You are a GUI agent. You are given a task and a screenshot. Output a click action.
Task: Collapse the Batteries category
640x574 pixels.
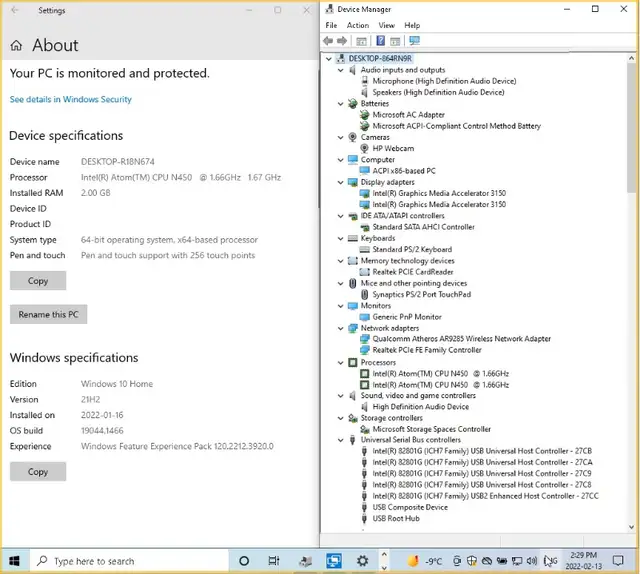point(340,104)
